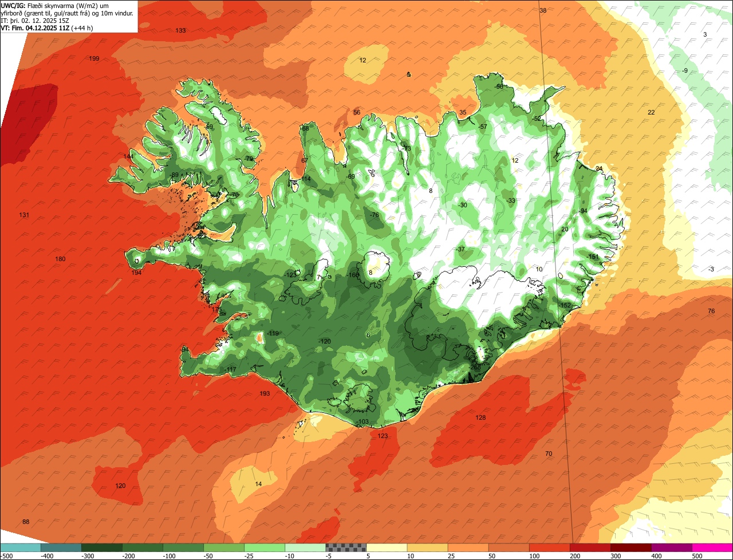Click the map value 180
The width and height of the screenshot is (733, 560).
[x=60, y=259]
